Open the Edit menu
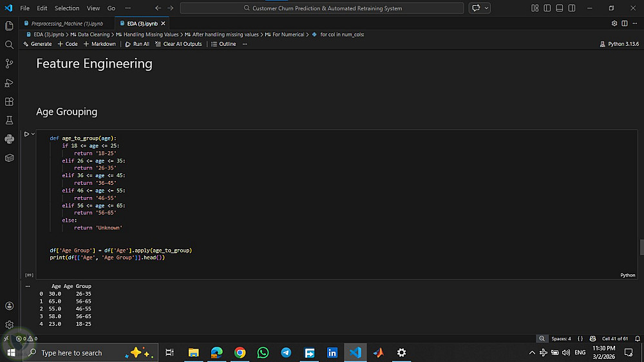644x362 pixels. 42,8
